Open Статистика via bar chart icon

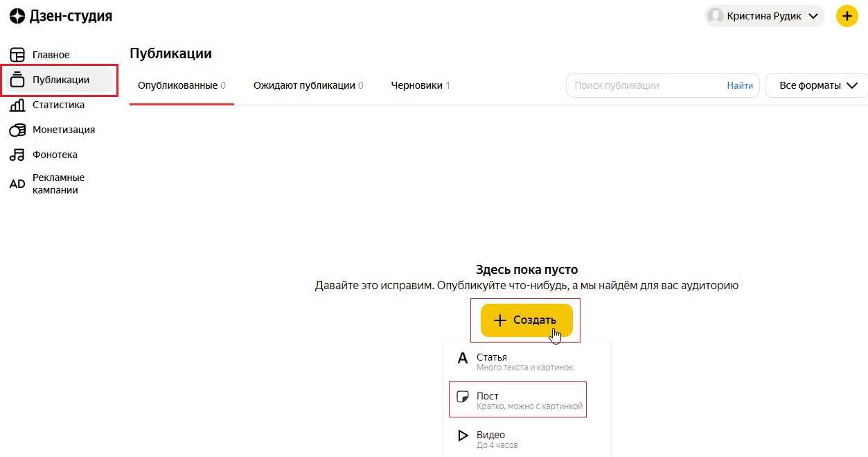(17, 105)
